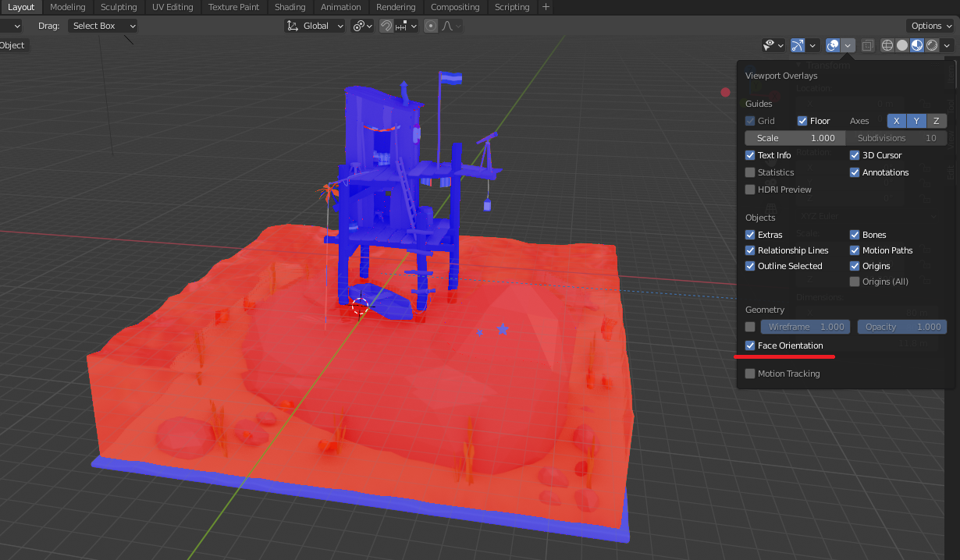Click the Y axis button in Guides
This screenshot has width=960, height=560.
(x=916, y=121)
